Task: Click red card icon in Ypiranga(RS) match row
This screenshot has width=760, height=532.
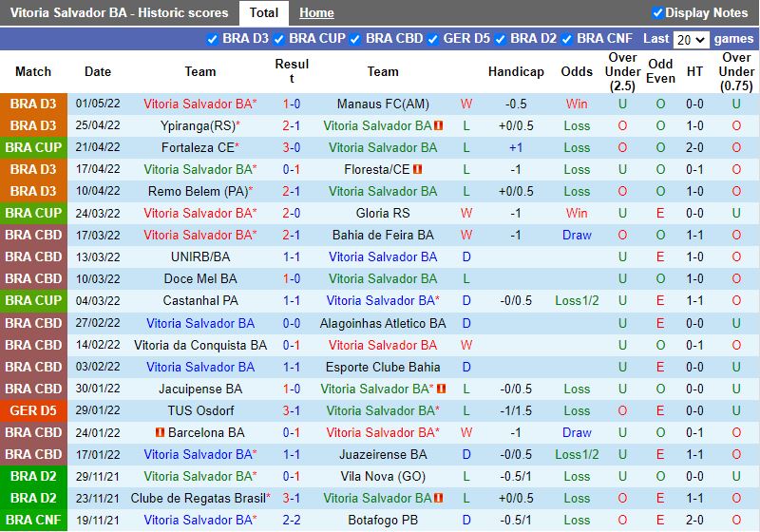Action: pyautogui.click(x=439, y=125)
